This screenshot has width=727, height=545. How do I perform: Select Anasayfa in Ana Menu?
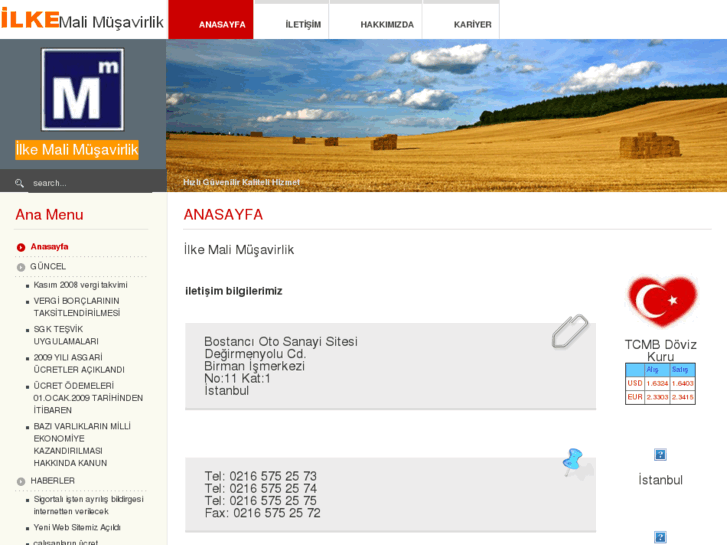point(49,247)
